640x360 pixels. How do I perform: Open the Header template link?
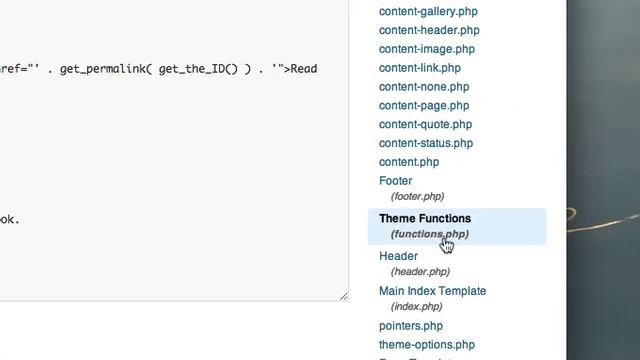(x=398, y=256)
